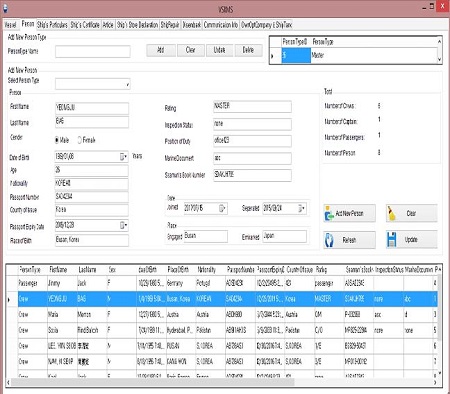Click left arrow of persons grid horizontal scrollbar
450x394 pixels.
pos(8,382)
